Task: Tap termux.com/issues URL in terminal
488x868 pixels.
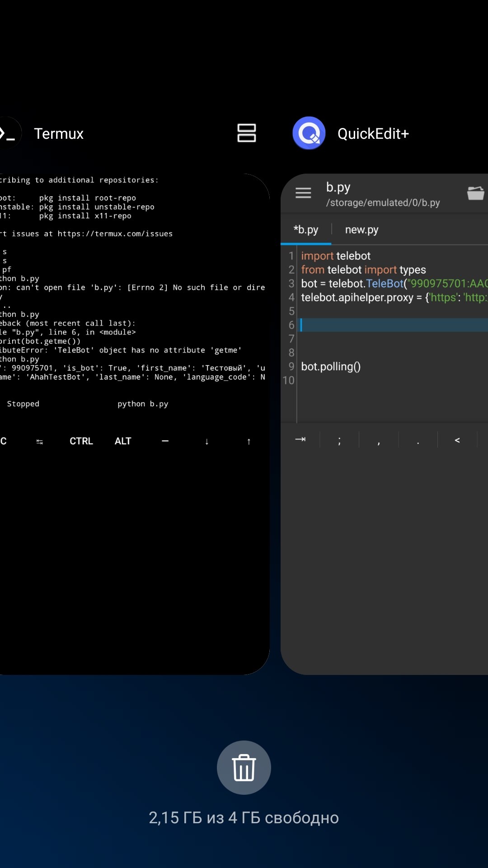Action: pyautogui.click(x=115, y=234)
